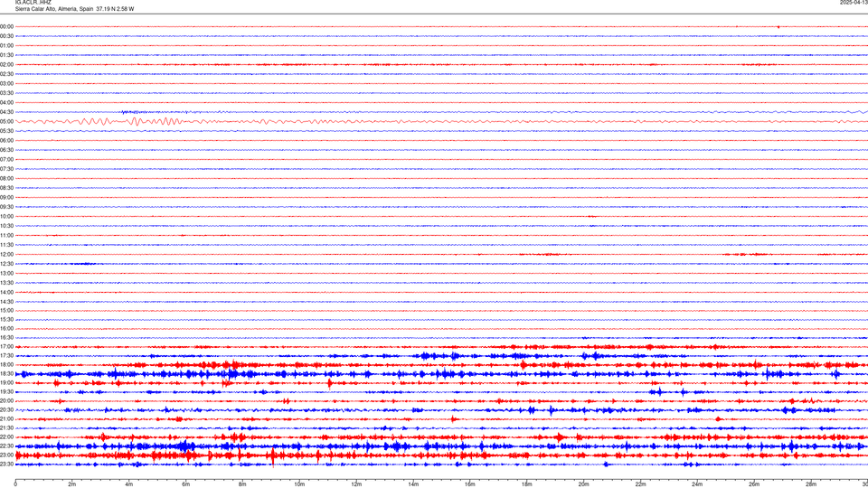Screen dimensions: 868x488
Task: Click the 04:00 row label
Action: 6,102
